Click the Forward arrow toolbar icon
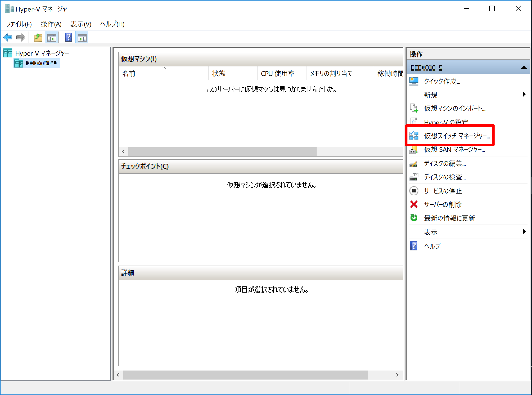This screenshot has height=395, width=532. (21, 37)
